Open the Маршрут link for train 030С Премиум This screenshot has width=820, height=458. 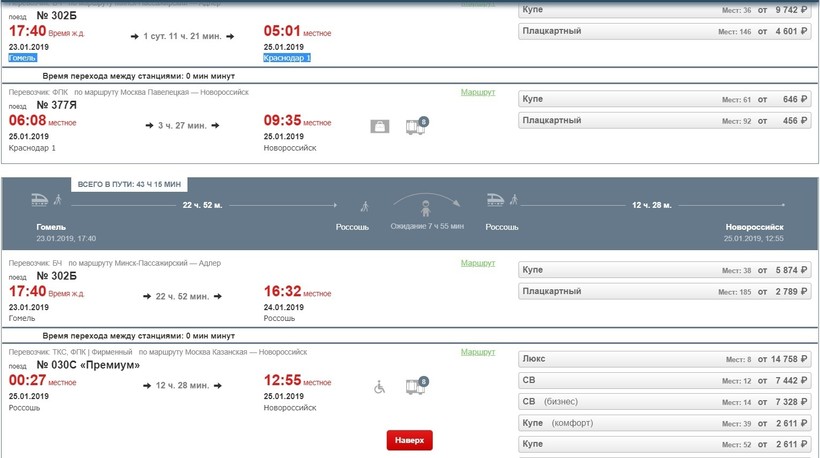(x=477, y=352)
